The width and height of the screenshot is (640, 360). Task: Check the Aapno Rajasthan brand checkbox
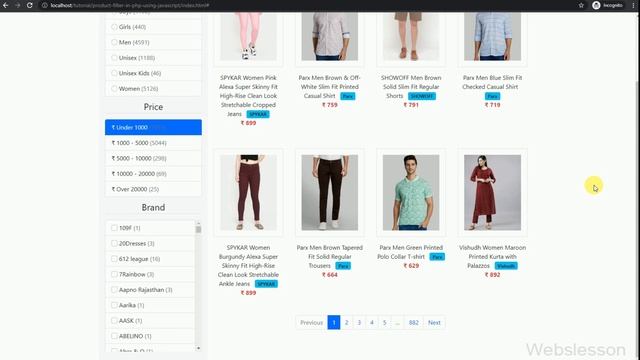pos(114,290)
